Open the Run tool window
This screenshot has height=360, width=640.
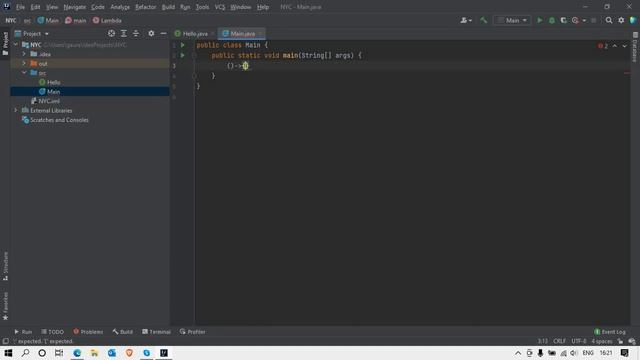pyautogui.click(x=23, y=332)
